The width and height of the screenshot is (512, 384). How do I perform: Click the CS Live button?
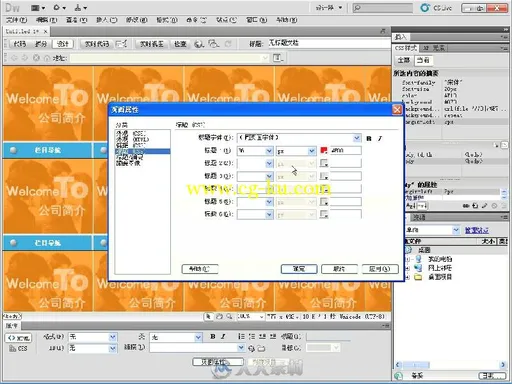pos(436,8)
